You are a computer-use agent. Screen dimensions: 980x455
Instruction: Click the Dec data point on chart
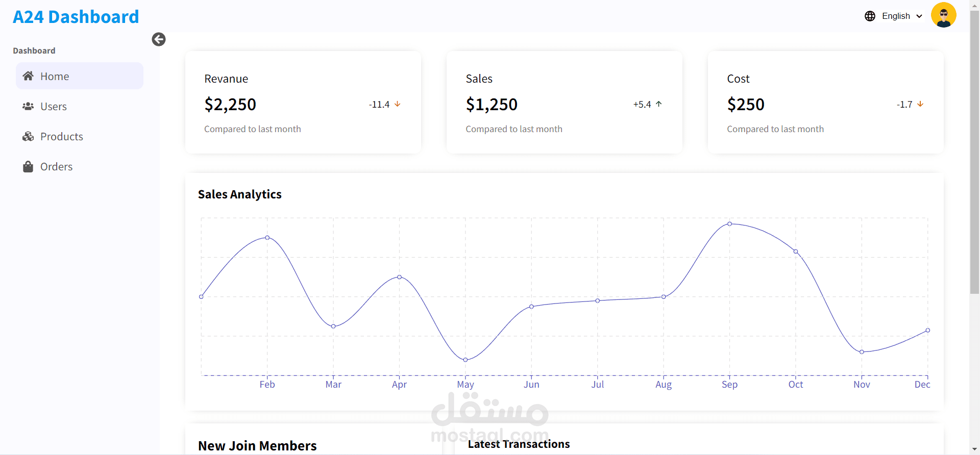tap(928, 331)
